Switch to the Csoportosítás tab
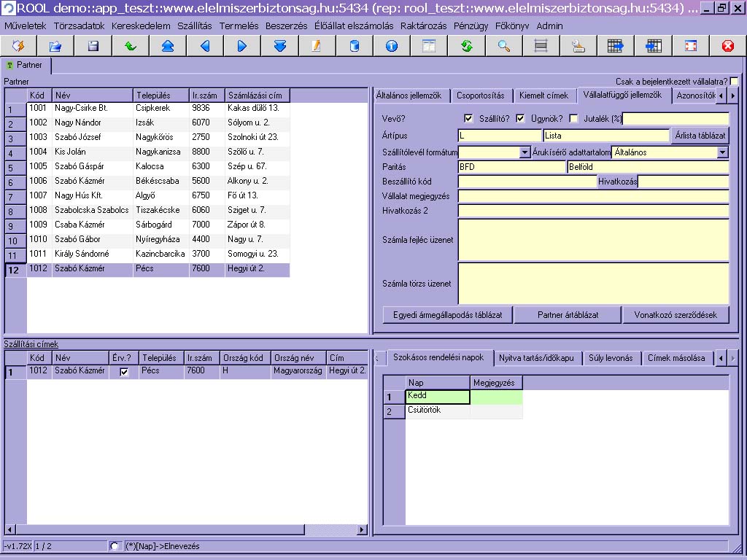This screenshot has height=560, width=747. tap(480, 96)
